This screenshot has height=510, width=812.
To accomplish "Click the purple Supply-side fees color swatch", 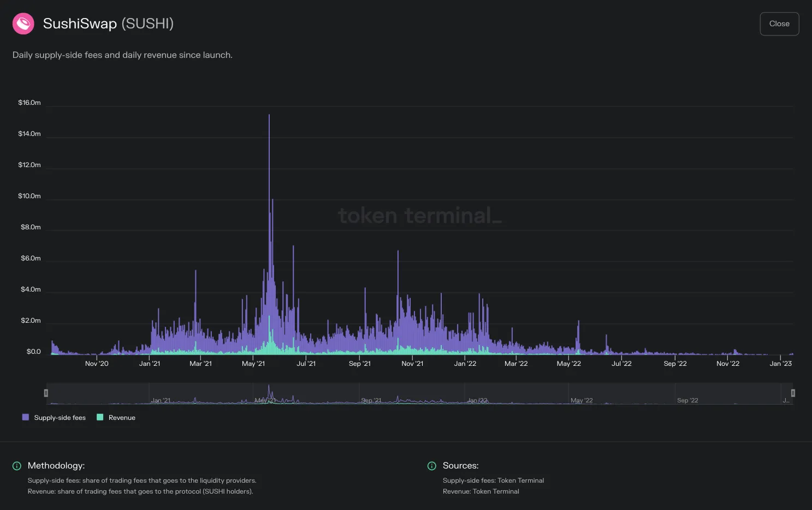I will pyautogui.click(x=26, y=417).
